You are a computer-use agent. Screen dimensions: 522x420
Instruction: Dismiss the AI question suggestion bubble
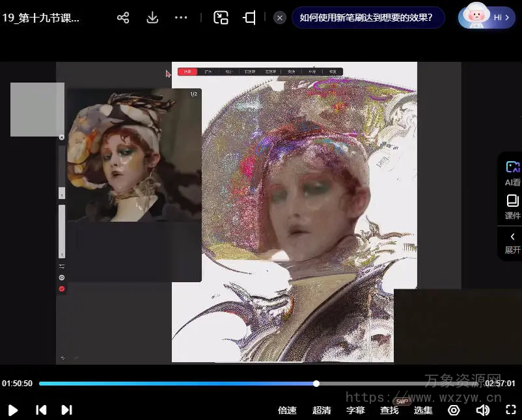coord(280,18)
